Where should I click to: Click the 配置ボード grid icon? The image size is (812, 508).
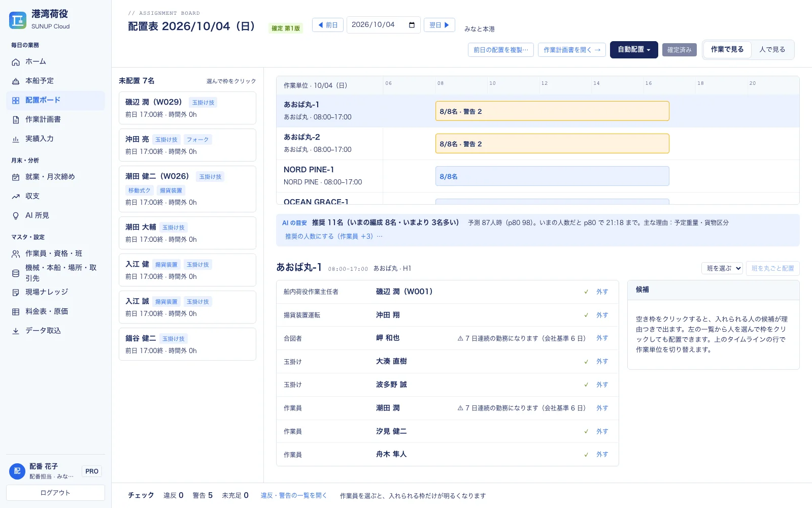pos(16,101)
